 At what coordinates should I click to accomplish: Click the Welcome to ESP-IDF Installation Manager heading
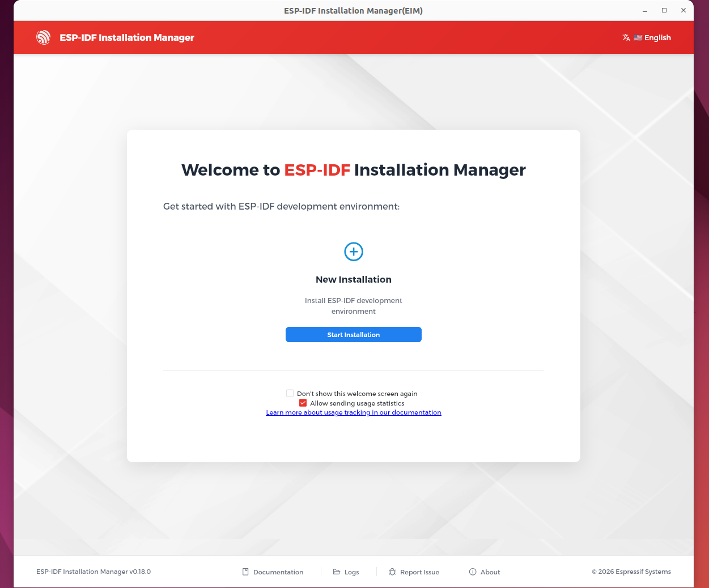(354, 170)
